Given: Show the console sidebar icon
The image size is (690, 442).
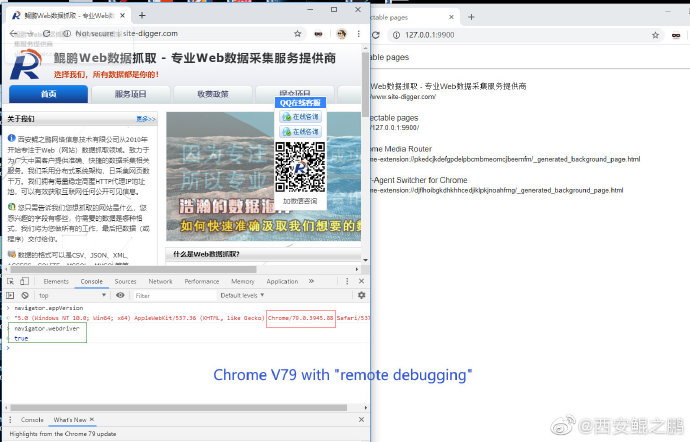Looking at the screenshot, I should click(x=11, y=295).
